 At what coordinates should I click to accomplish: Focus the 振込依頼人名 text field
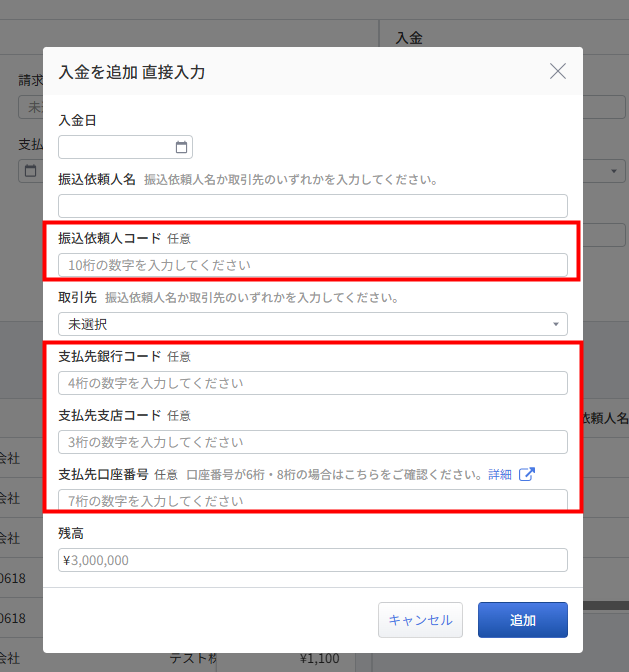(x=312, y=206)
